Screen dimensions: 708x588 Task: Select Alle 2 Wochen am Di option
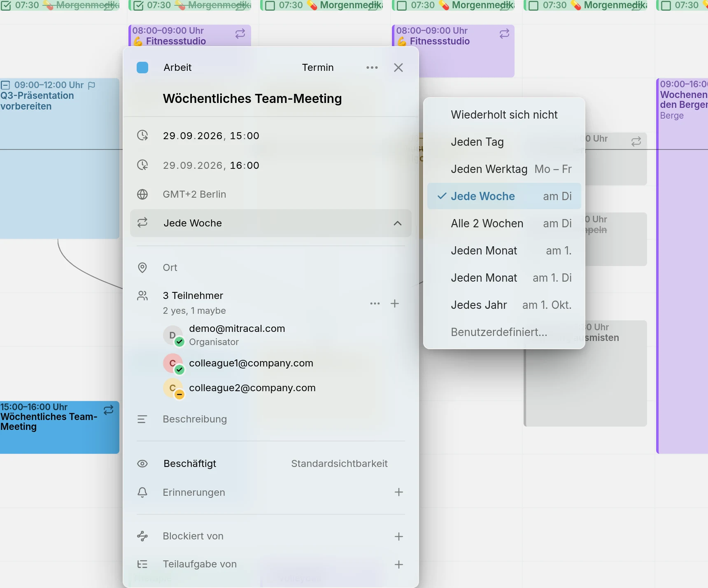click(x=504, y=224)
